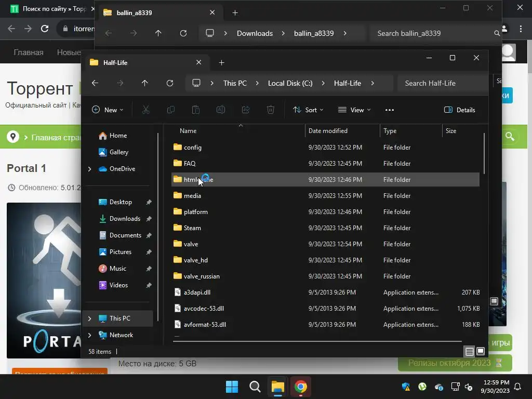
Task: Open the taskbar clock showing 12:59 PM
Action: [x=495, y=387]
